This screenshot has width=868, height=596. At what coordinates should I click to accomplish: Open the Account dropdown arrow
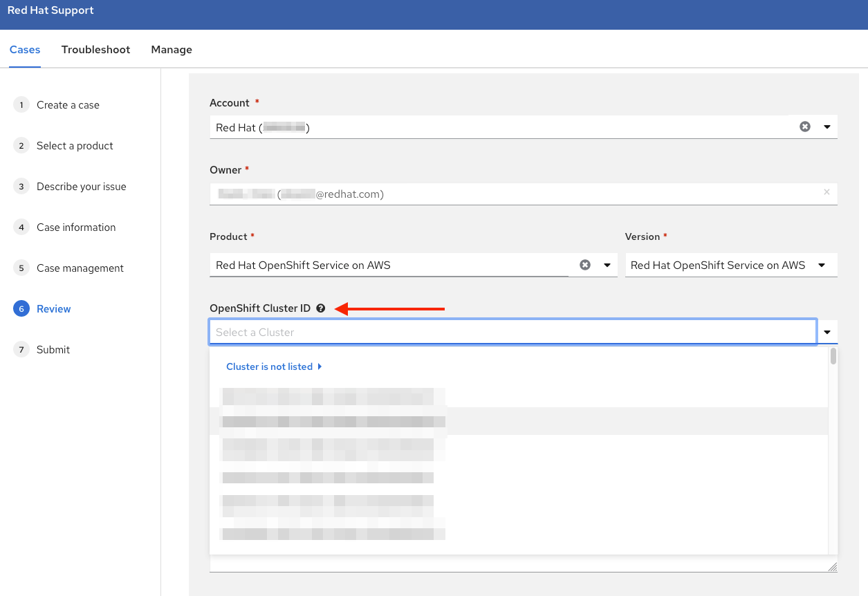(x=827, y=127)
